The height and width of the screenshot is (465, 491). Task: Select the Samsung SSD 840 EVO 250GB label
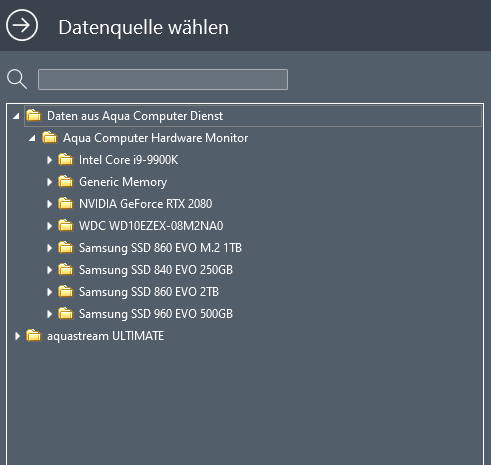coord(156,270)
